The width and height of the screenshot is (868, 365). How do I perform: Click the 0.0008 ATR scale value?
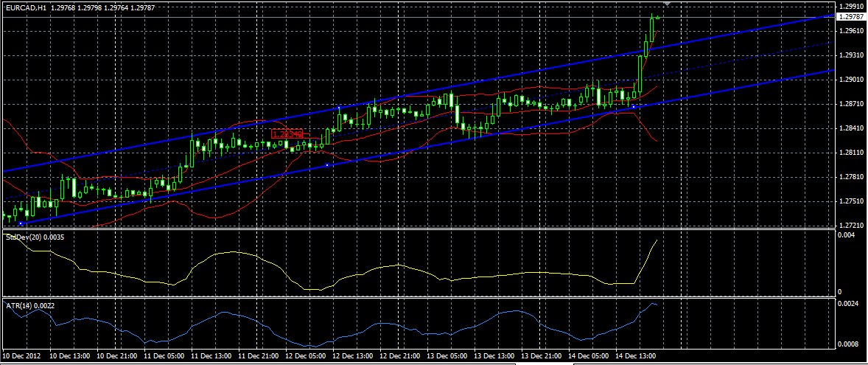(849, 344)
